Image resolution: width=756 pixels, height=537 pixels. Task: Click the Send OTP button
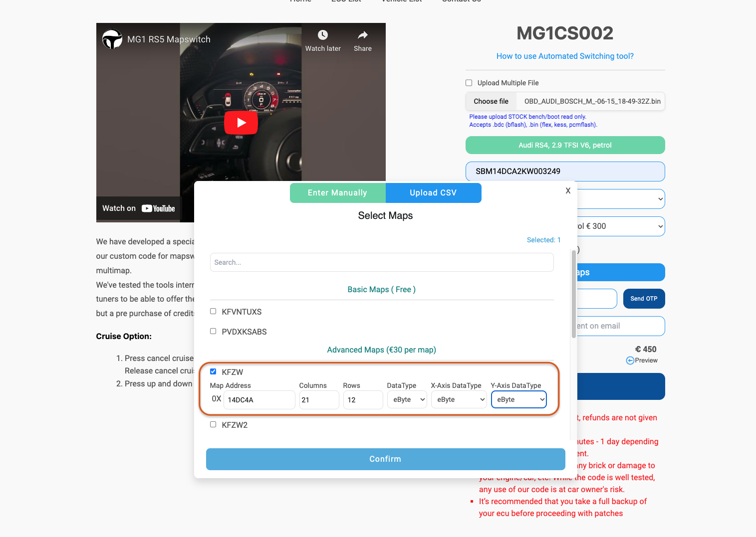point(644,299)
